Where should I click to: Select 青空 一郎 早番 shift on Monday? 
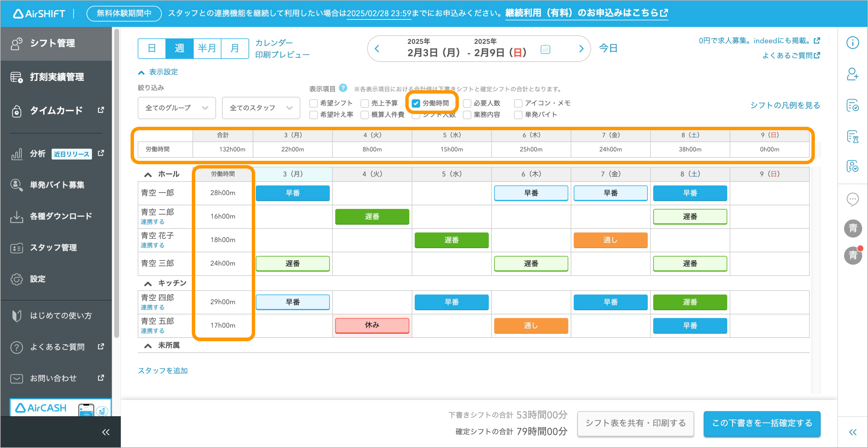tap(292, 193)
